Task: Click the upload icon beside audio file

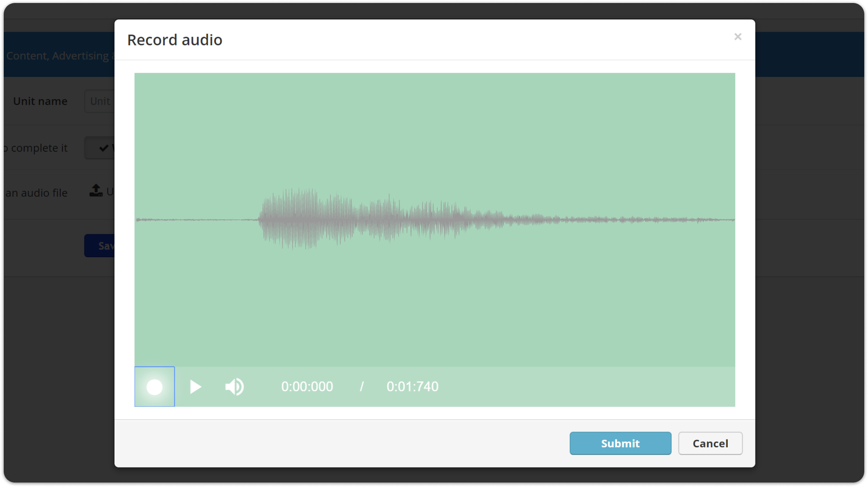Action: pyautogui.click(x=96, y=191)
